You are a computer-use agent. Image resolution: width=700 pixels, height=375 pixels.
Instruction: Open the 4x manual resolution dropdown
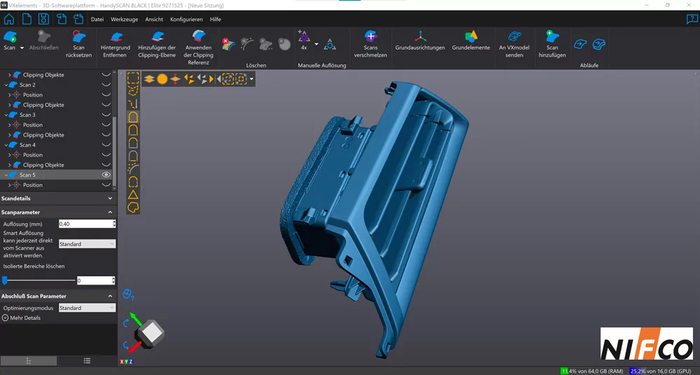coord(316,44)
